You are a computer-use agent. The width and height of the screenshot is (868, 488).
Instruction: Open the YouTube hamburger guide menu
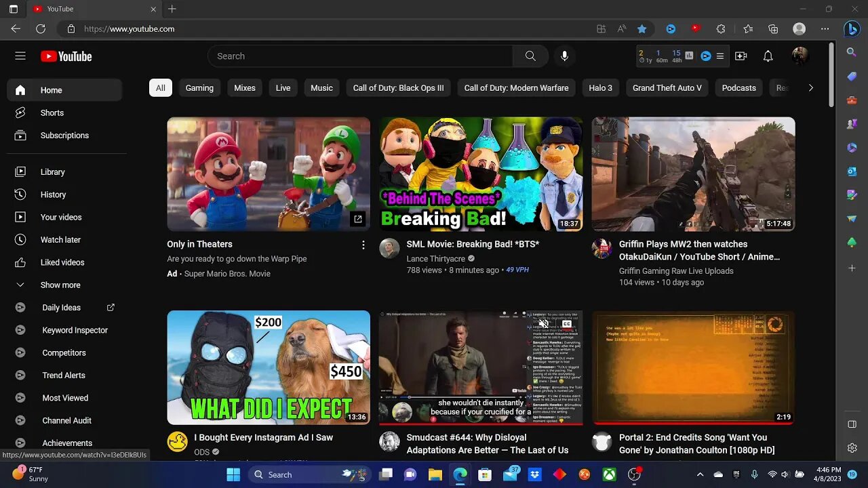20,56
